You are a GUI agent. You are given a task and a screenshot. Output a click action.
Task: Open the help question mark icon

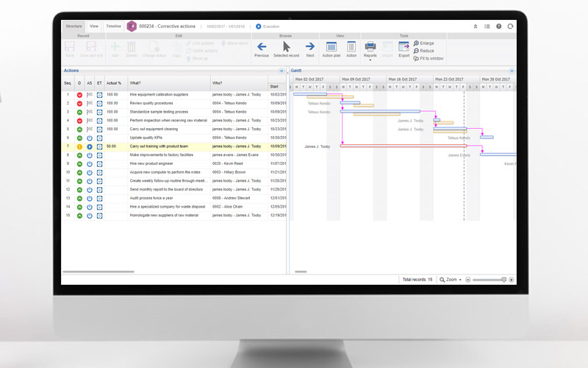(x=498, y=26)
